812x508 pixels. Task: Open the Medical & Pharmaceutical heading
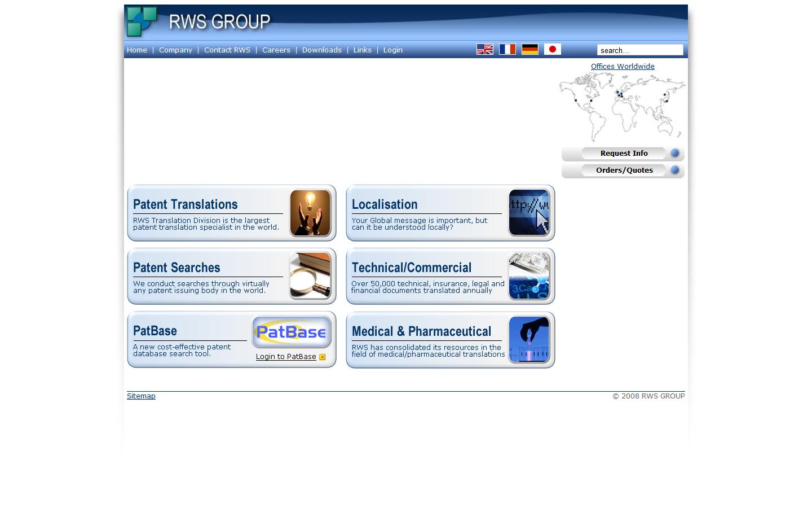pos(421,331)
